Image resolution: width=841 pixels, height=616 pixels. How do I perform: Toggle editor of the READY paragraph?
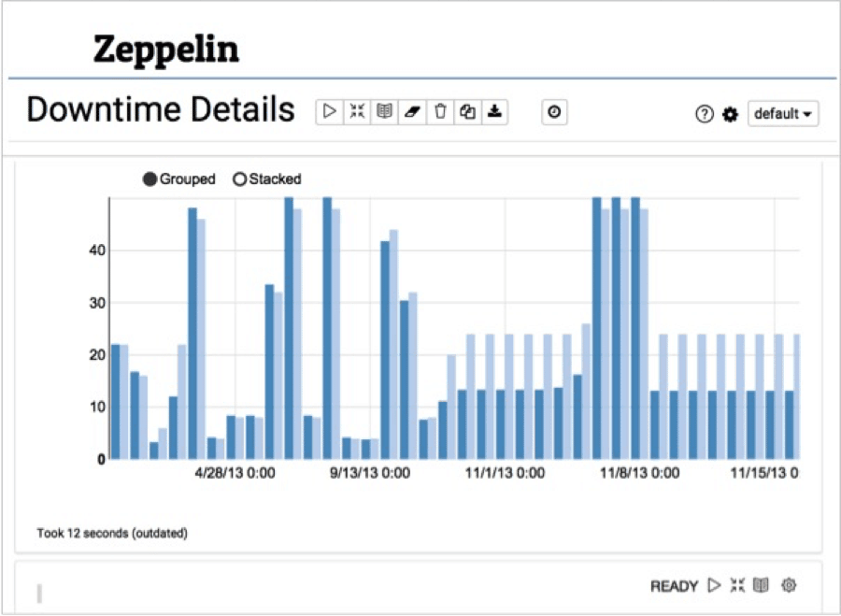(x=737, y=585)
